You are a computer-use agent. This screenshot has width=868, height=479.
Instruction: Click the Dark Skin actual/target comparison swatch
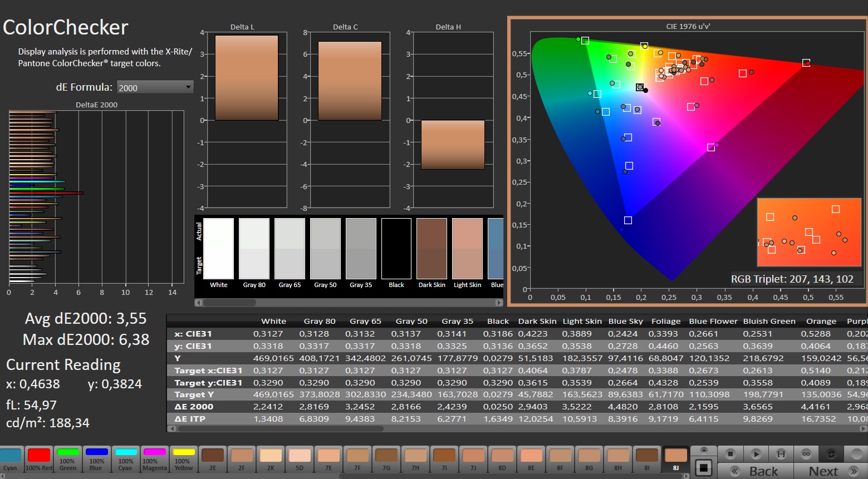click(431, 249)
